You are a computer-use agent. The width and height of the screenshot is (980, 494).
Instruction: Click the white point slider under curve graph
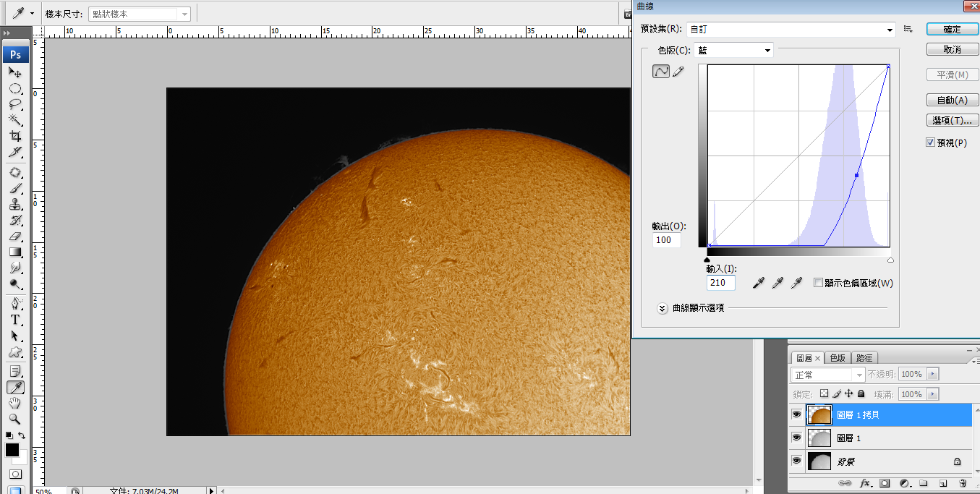click(x=890, y=260)
